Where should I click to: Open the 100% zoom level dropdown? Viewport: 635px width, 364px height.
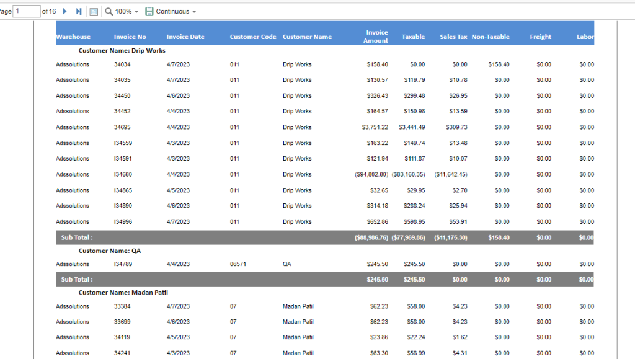coord(127,11)
